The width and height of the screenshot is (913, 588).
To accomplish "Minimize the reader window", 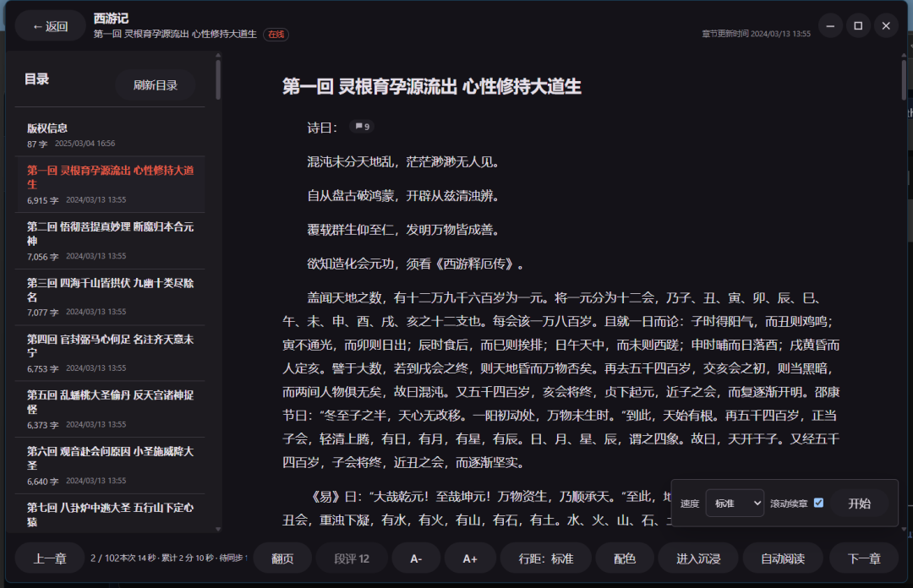I will pos(830,25).
